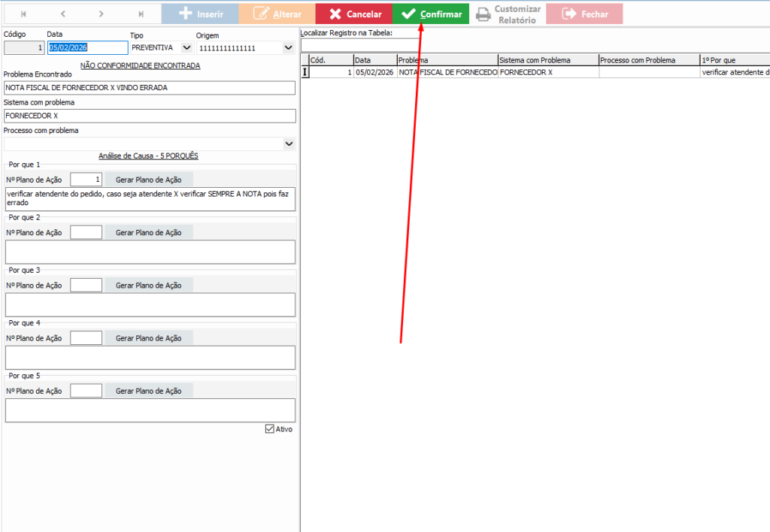770x532 pixels.
Task: Click the Localizar Registro na Tabela search field
Action: (534, 45)
